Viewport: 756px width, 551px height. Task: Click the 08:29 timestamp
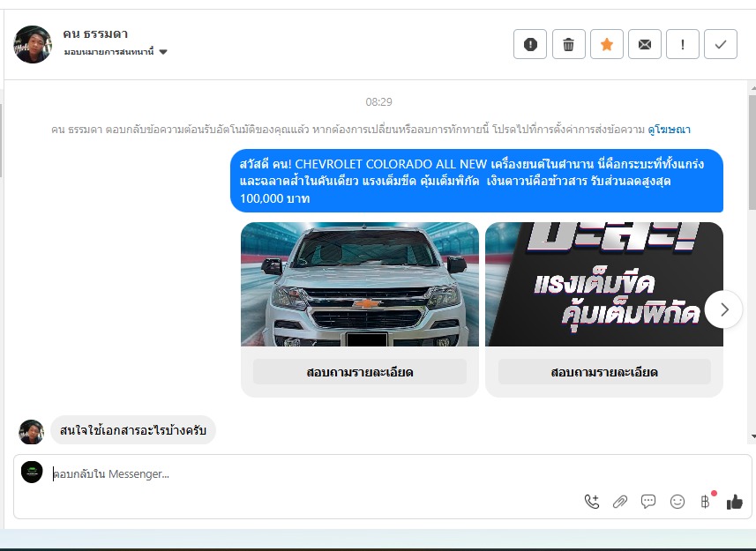click(379, 102)
